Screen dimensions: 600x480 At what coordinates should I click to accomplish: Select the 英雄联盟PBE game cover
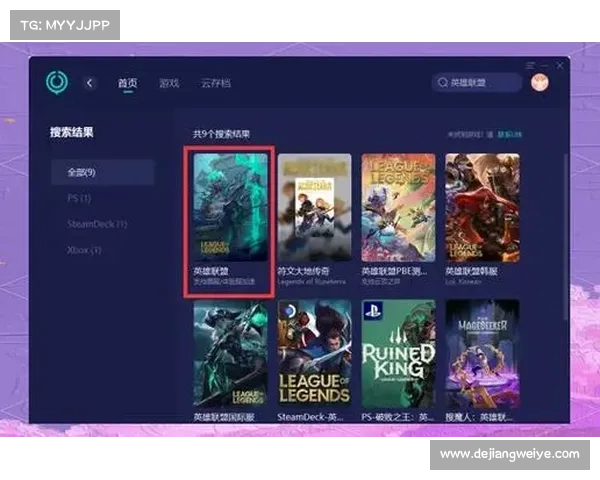click(398, 207)
